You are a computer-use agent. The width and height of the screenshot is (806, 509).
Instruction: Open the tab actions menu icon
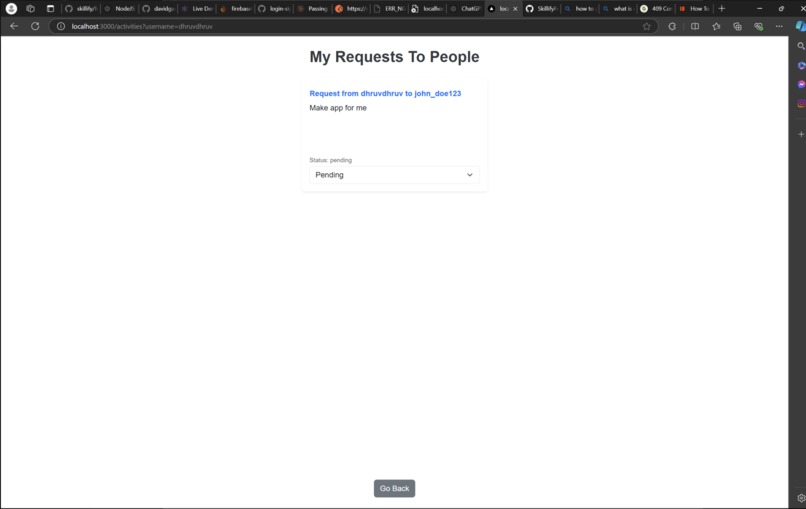click(x=50, y=8)
